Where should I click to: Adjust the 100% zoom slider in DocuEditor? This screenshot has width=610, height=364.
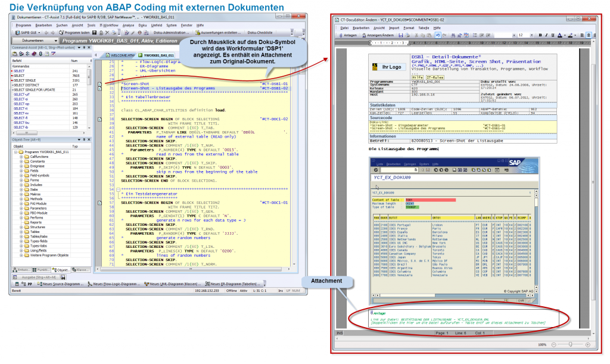pos(570,343)
